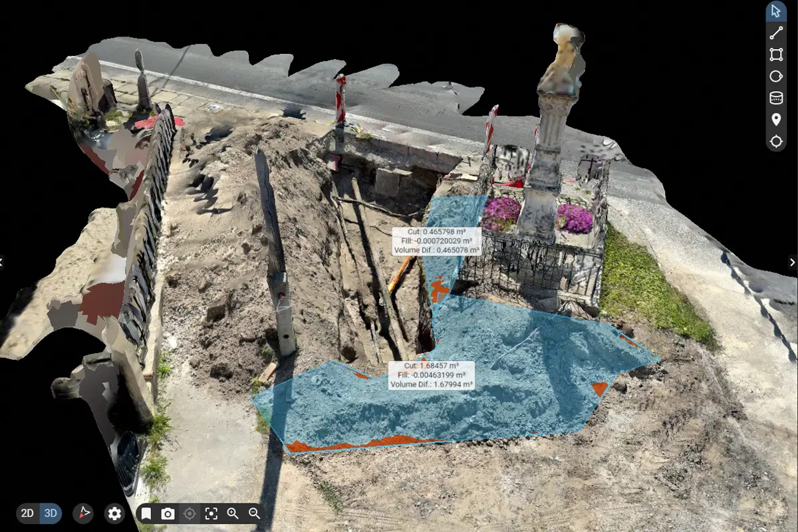Viewport: 798px width, 532px height.
Task: Expand the right side panel arrow
Action: pyautogui.click(x=792, y=263)
